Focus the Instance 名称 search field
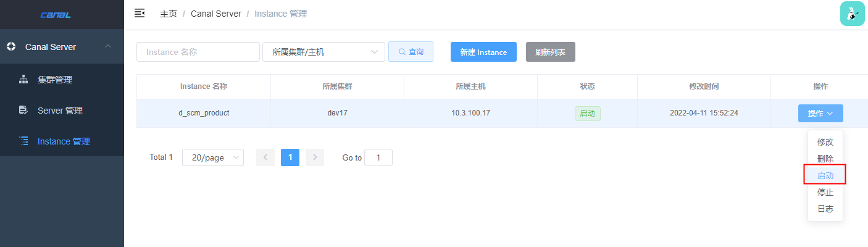The image size is (868, 247). (x=198, y=52)
